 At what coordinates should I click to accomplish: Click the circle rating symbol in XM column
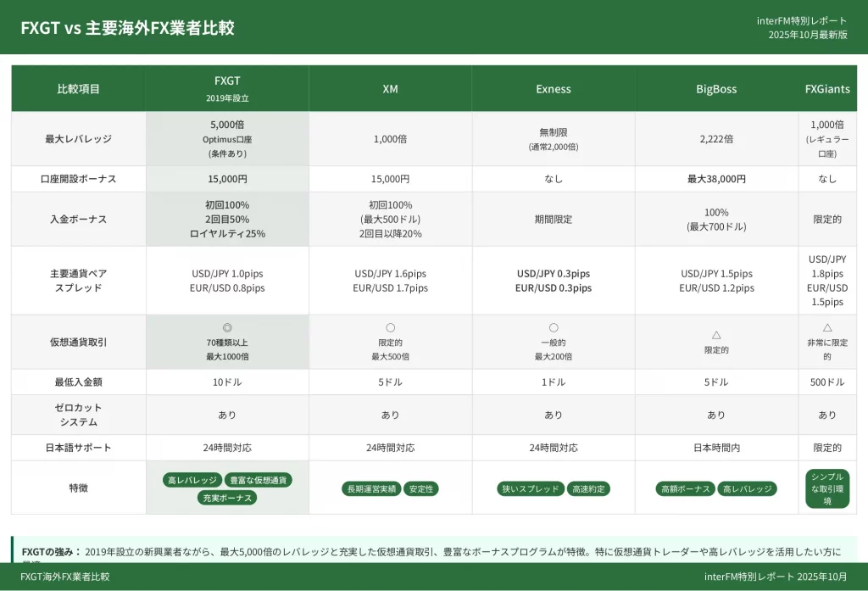coord(390,327)
